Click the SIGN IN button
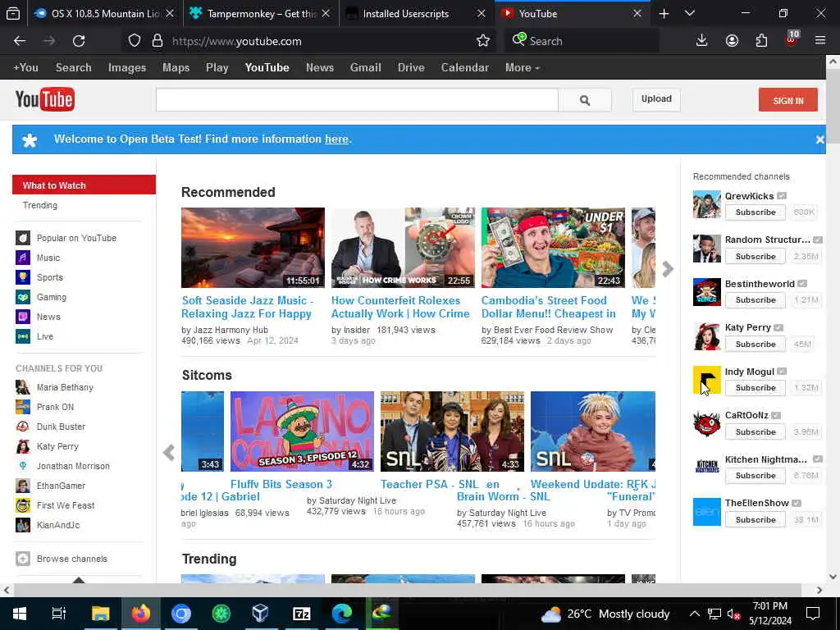Viewport: 840px width, 630px height. point(788,99)
